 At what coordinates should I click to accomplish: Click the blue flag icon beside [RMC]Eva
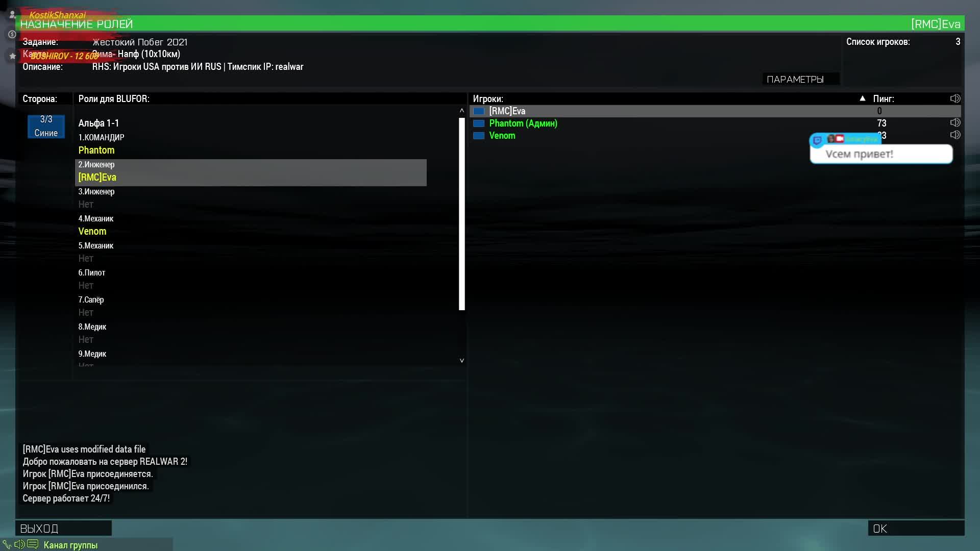point(479,111)
